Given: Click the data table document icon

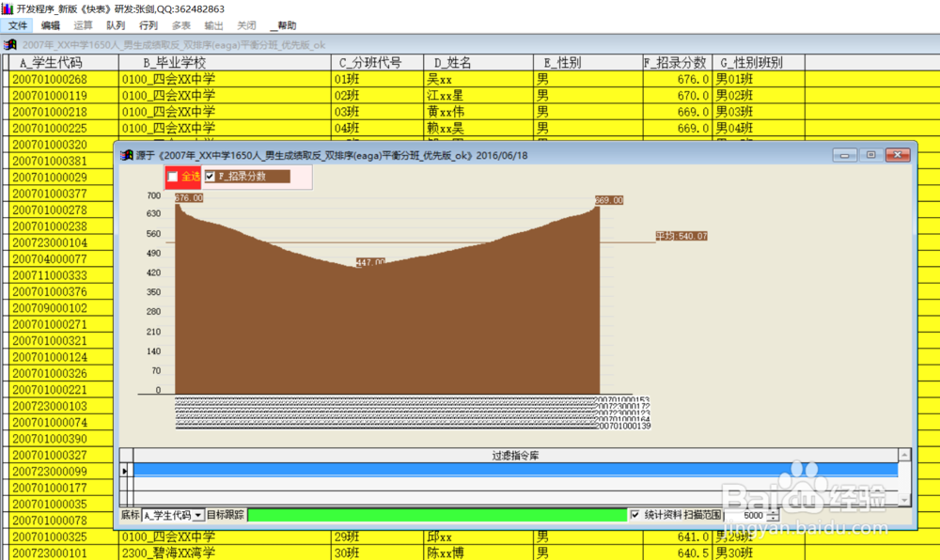Looking at the screenshot, I should pos(10,45).
